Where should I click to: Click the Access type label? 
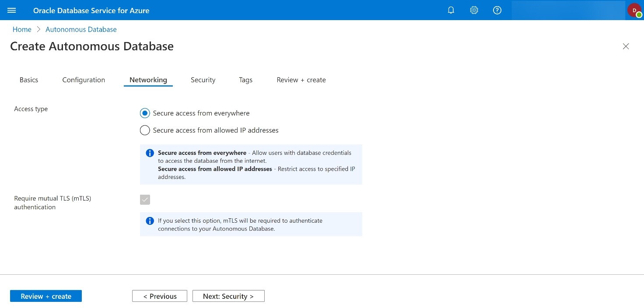[31, 109]
